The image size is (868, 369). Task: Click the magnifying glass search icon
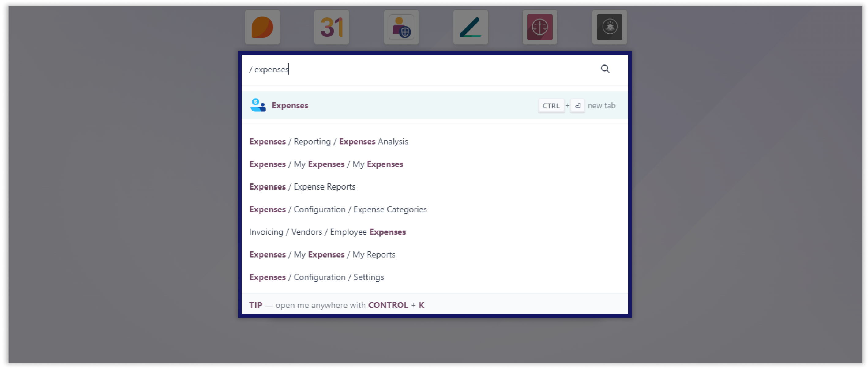(x=605, y=69)
